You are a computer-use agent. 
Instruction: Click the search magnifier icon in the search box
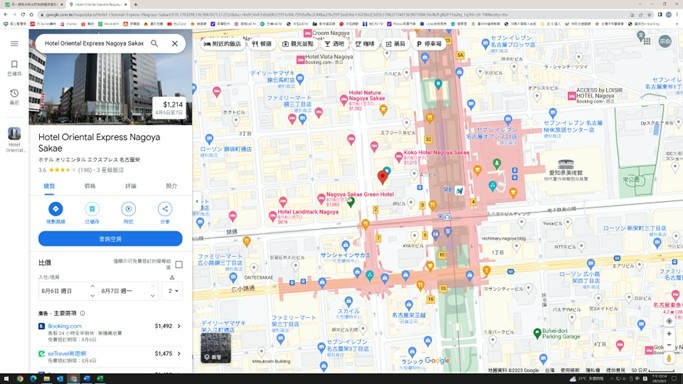point(154,44)
